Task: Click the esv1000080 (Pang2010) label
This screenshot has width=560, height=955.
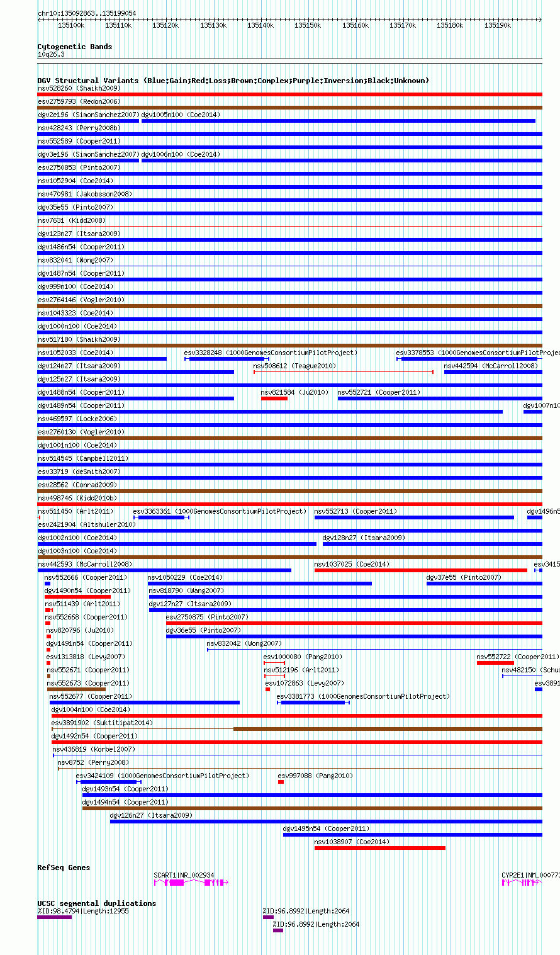Action: (x=303, y=657)
